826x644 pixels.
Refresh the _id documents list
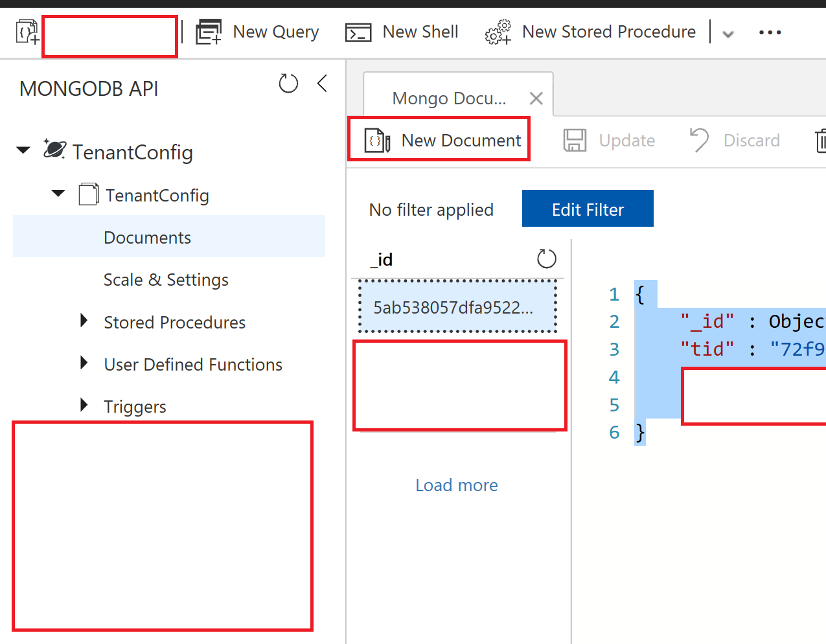pos(547,259)
